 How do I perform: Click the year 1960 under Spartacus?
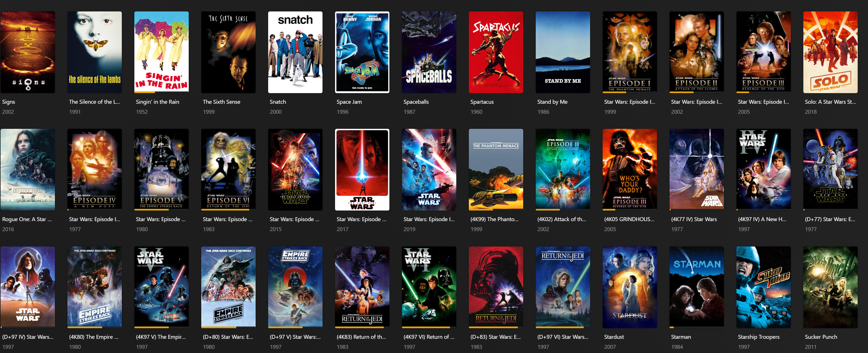(x=476, y=112)
